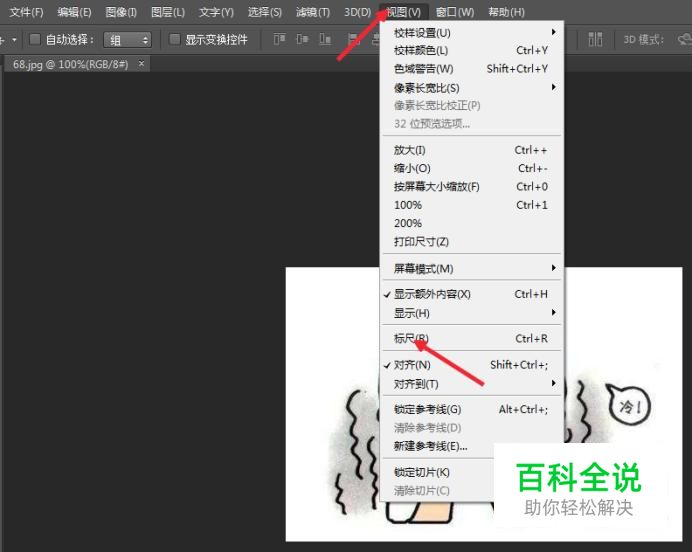Open the 3D(D) menu

tap(357, 12)
